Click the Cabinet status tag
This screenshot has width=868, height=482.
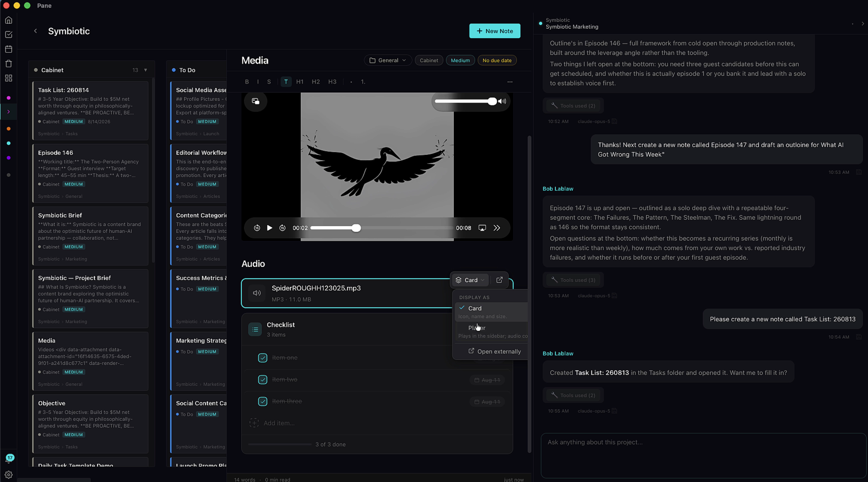[429, 60]
